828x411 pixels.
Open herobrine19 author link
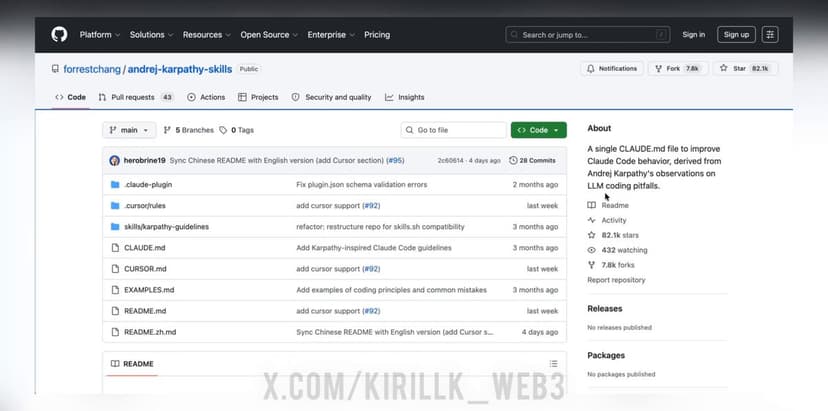pos(145,161)
